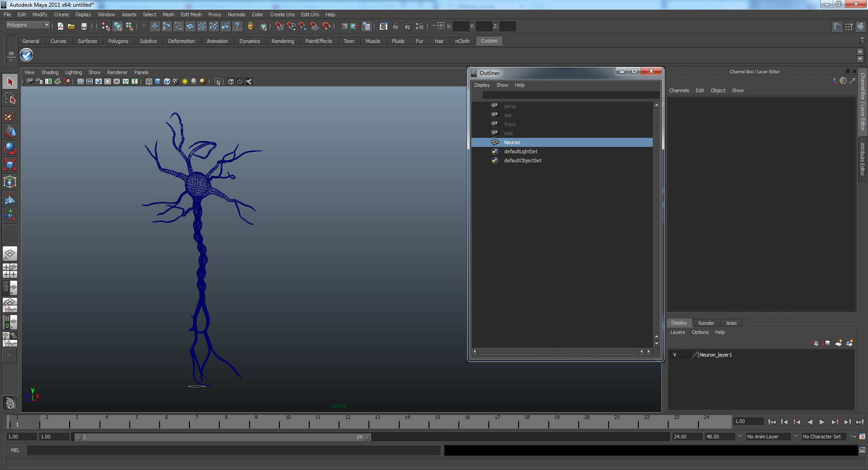868x470 pixels.
Task: Toggle Neuron_layer1 visibility V box
Action: click(x=675, y=355)
